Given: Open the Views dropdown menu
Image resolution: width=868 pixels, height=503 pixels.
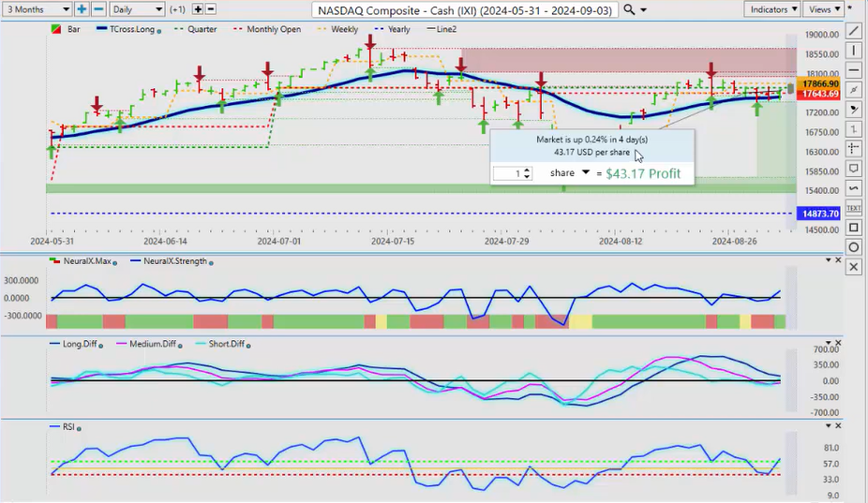Looking at the screenshot, I should [x=823, y=9].
